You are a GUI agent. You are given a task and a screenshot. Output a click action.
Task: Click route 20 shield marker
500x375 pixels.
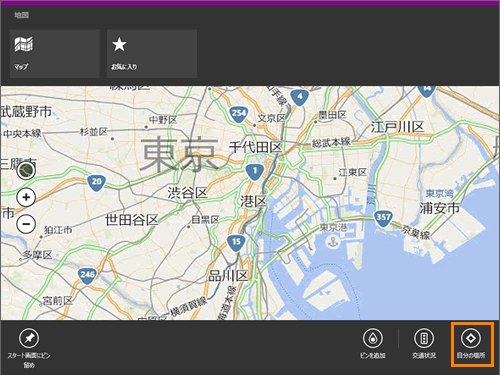point(96,183)
